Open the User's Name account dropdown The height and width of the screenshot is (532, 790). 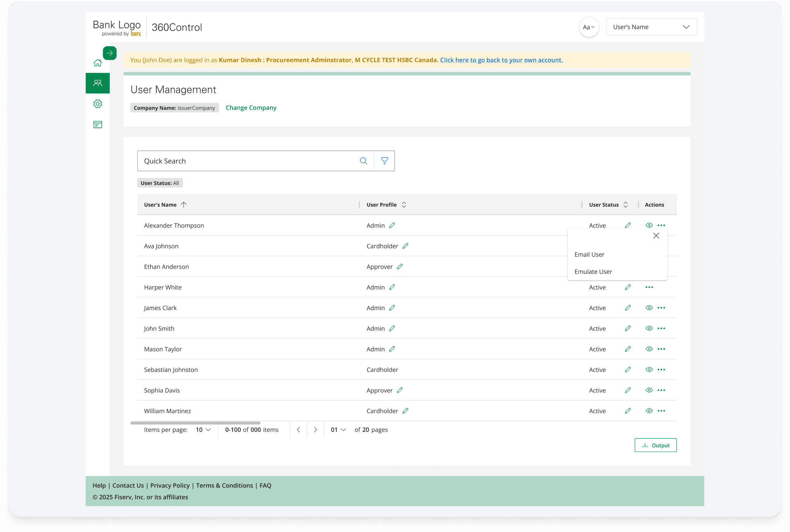[x=651, y=27]
